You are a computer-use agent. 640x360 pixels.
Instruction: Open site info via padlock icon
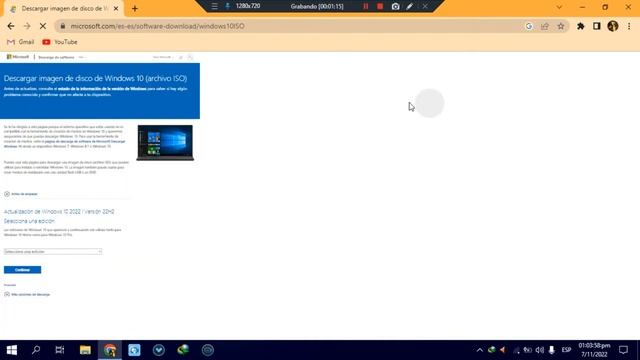point(62,26)
